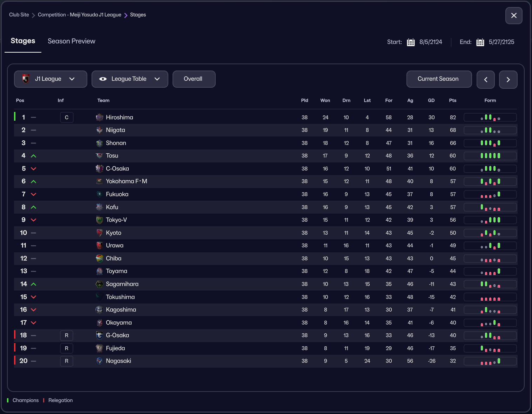Click Tosu's form indicator bar
532x414 pixels.
(x=490, y=156)
